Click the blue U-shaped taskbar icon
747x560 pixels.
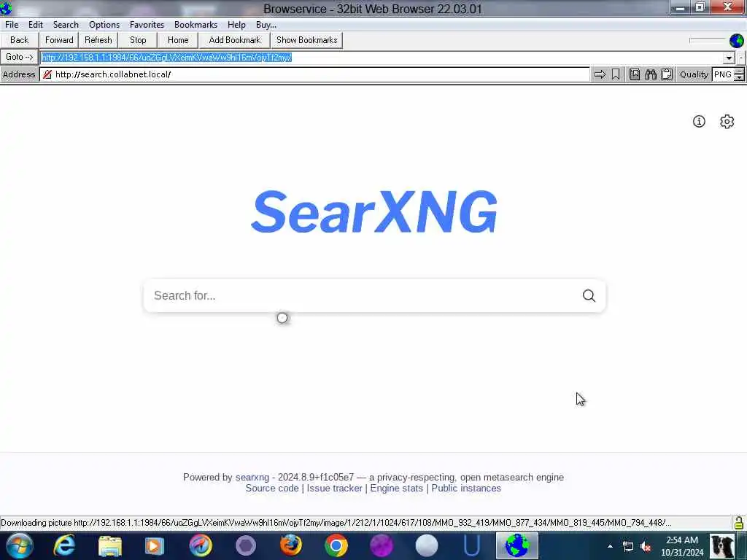pos(472,545)
